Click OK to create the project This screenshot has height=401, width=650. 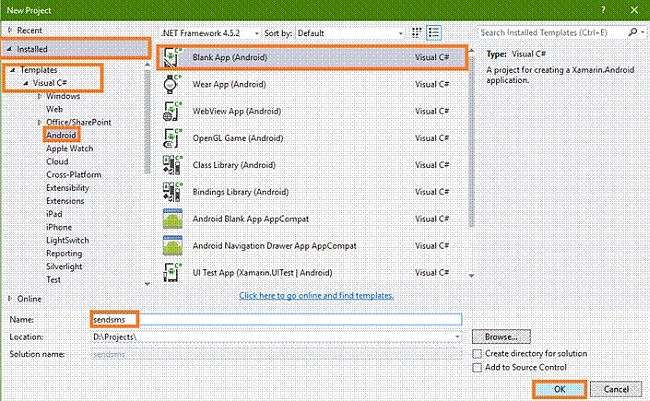click(x=559, y=389)
